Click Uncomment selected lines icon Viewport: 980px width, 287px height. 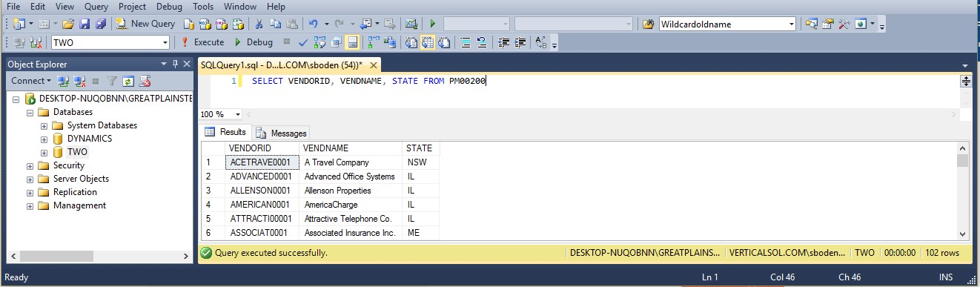click(483, 42)
